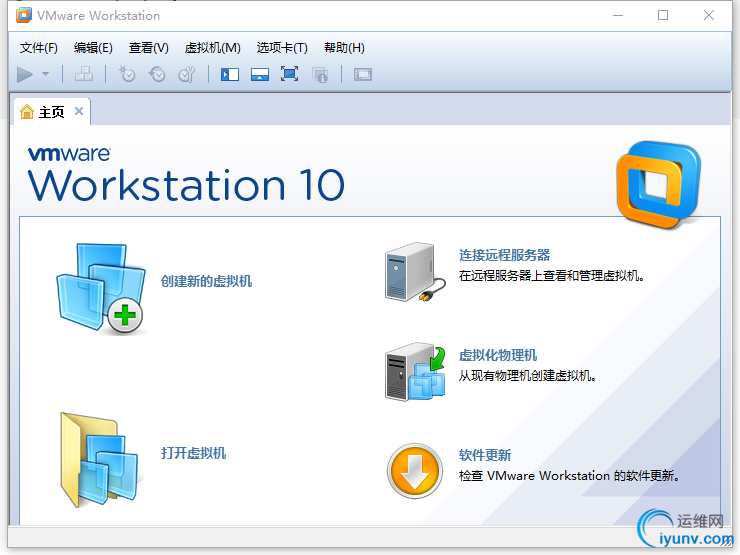Click text 在远程服务器上查看和管理虚拟机。
This screenshot has height=555, width=740.
pyautogui.click(x=552, y=276)
